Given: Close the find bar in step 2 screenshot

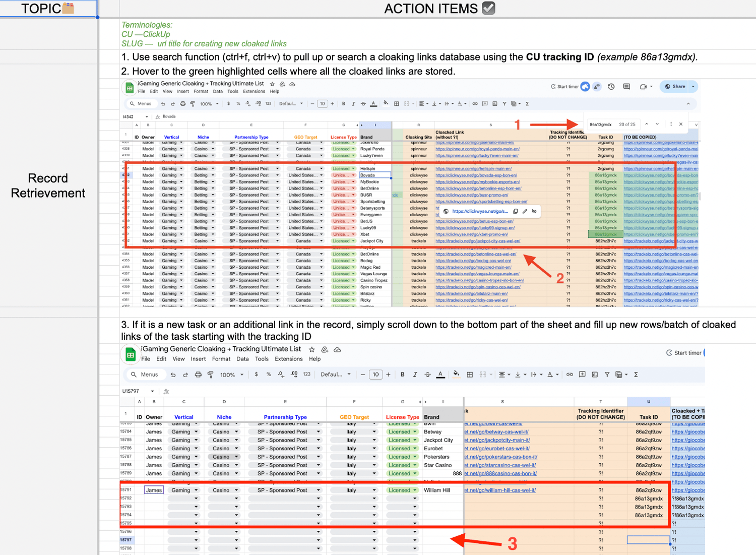Looking at the screenshot, I should point(681,124).
